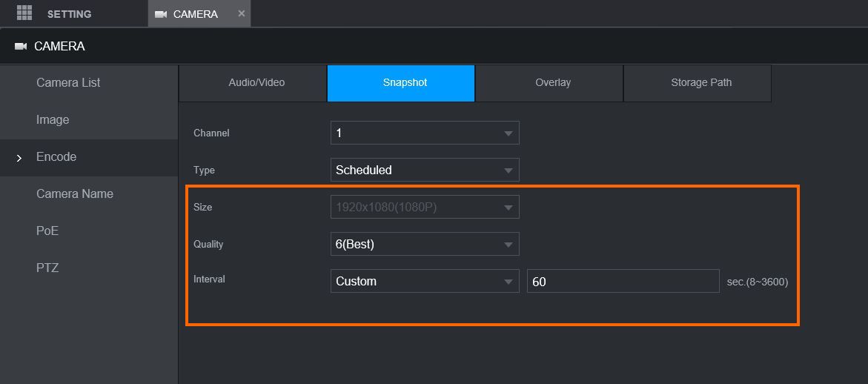Select Image in the sidebar
The image size is (868, 384).
coord(53,120)
